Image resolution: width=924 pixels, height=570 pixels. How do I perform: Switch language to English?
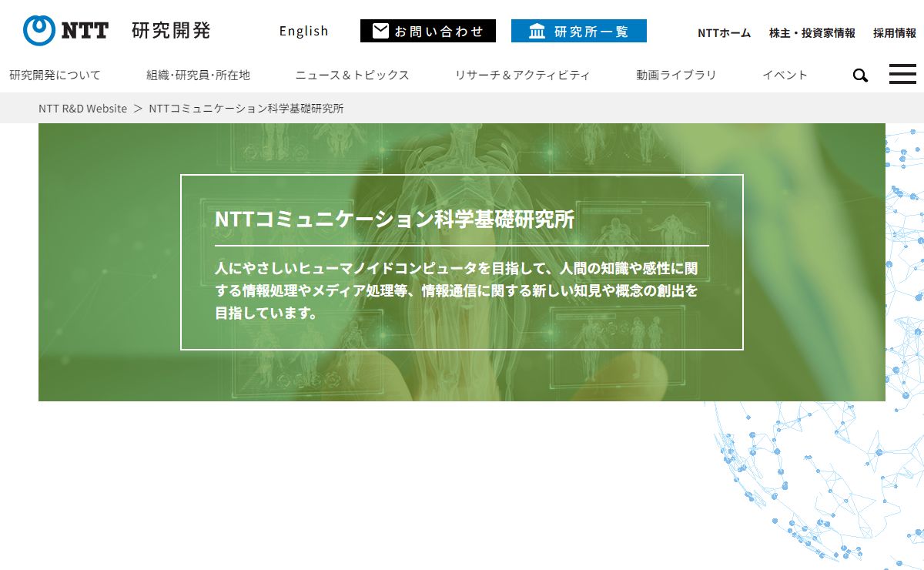click(x=303, y=31)
